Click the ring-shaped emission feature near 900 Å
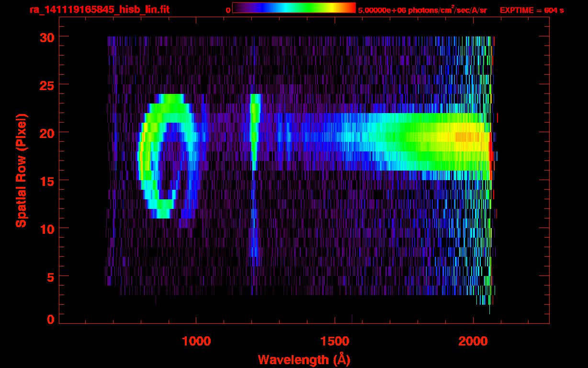The width and height of the screenshot is (588, 368). coord(168,156)
